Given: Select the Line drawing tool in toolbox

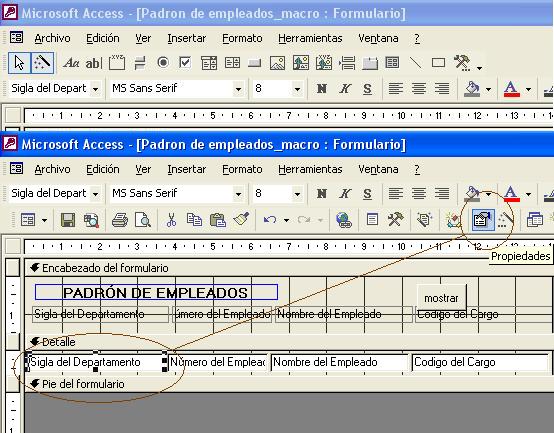Looking at the screenshot, I should pyautogui.click(x=416, y=63).
